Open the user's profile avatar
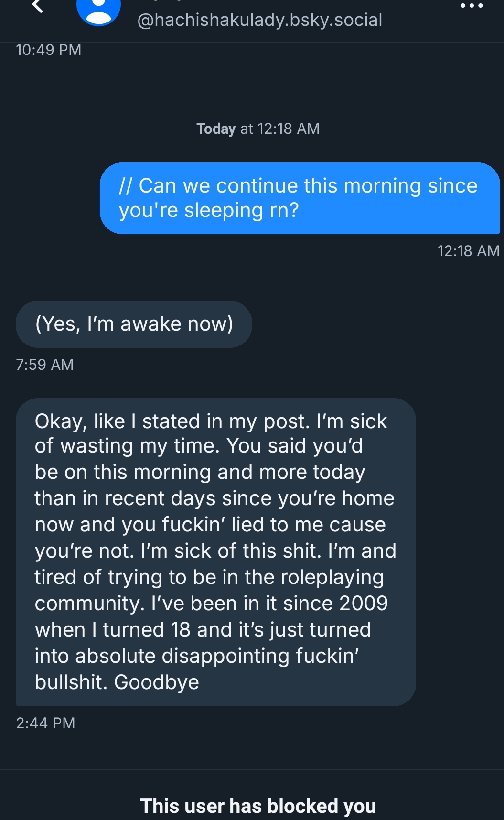Viewport: 504px width, 820px height. pyautogui.click(x=98, y=11)
